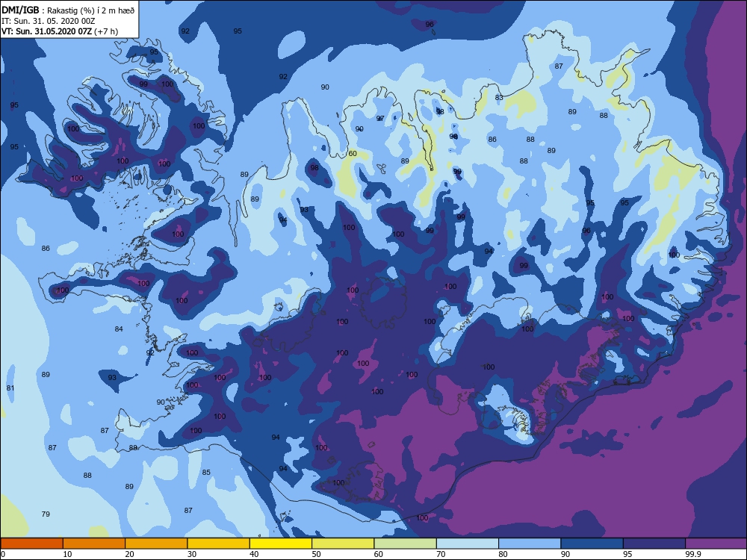The image size is (747, 560).
Task: Click the golden 30–40 legend color segment
Action: (x=219, y=544)
